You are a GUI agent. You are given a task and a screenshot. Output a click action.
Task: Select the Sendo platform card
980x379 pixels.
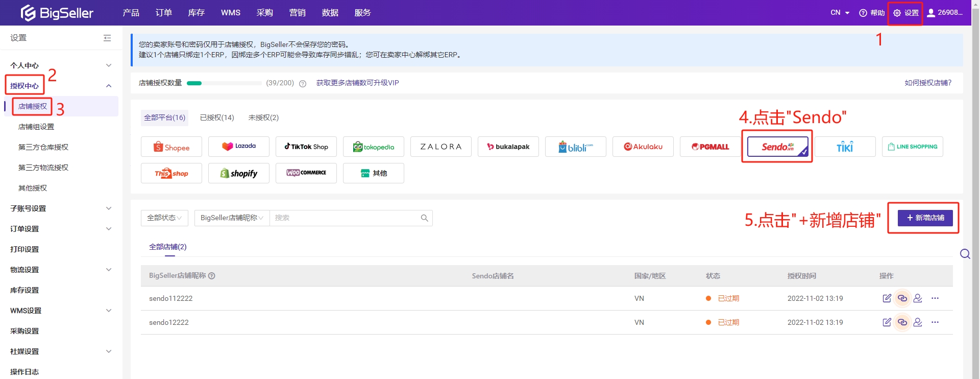[778, 147]
